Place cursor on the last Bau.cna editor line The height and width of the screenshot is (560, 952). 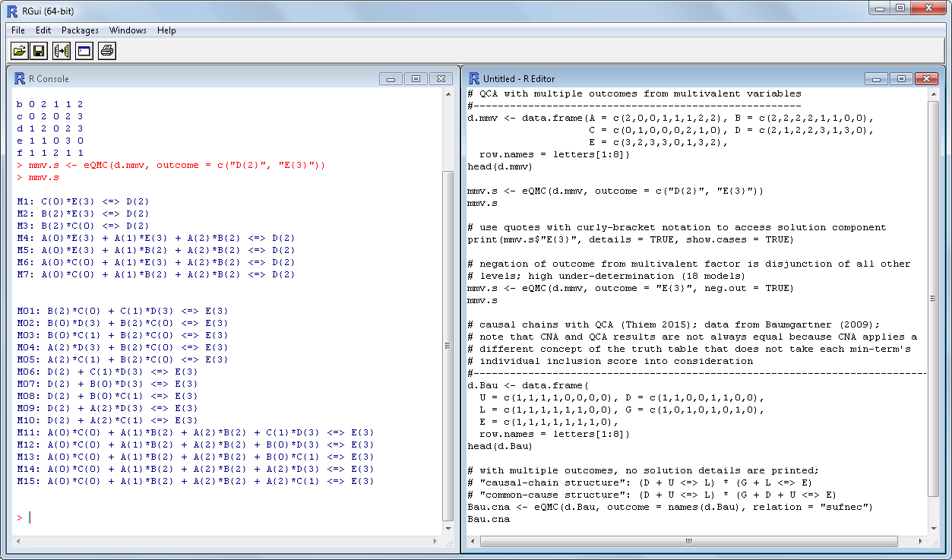click(489, 520)
